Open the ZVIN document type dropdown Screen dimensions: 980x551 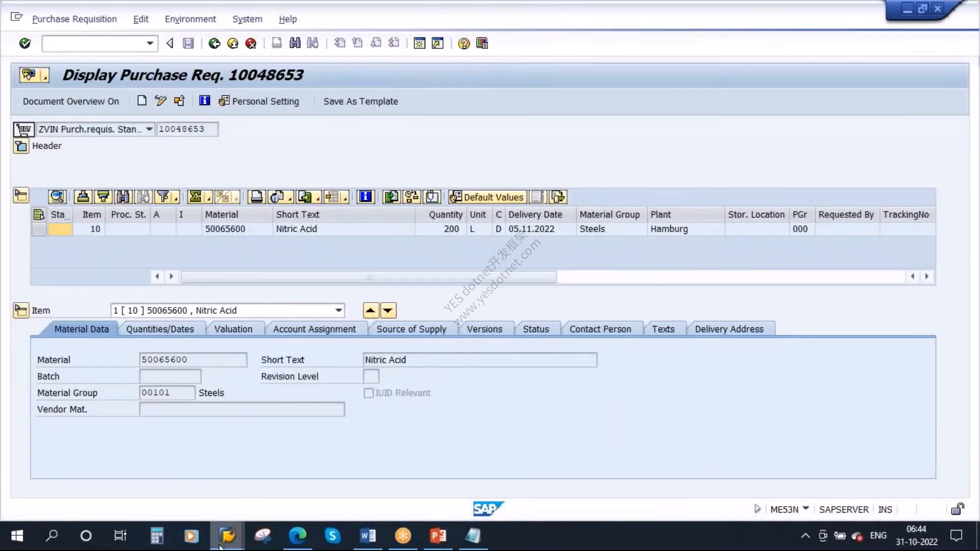tap(149, 129)
